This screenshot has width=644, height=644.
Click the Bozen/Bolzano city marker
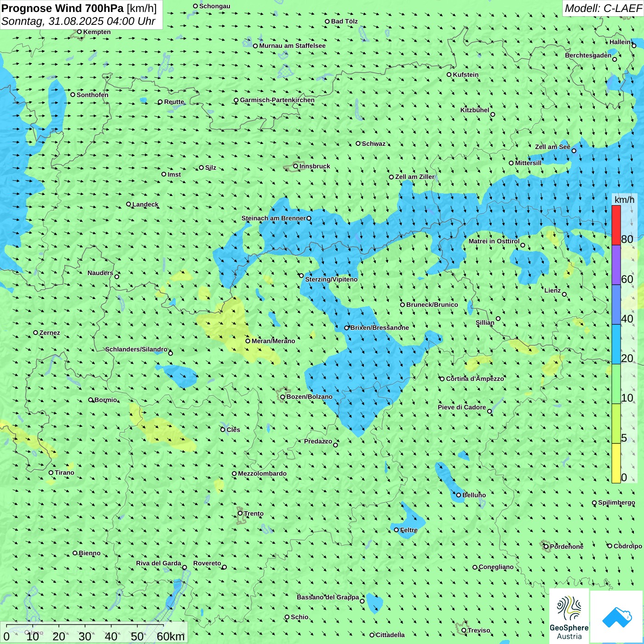pyautogui.click(x=282, y=397)
